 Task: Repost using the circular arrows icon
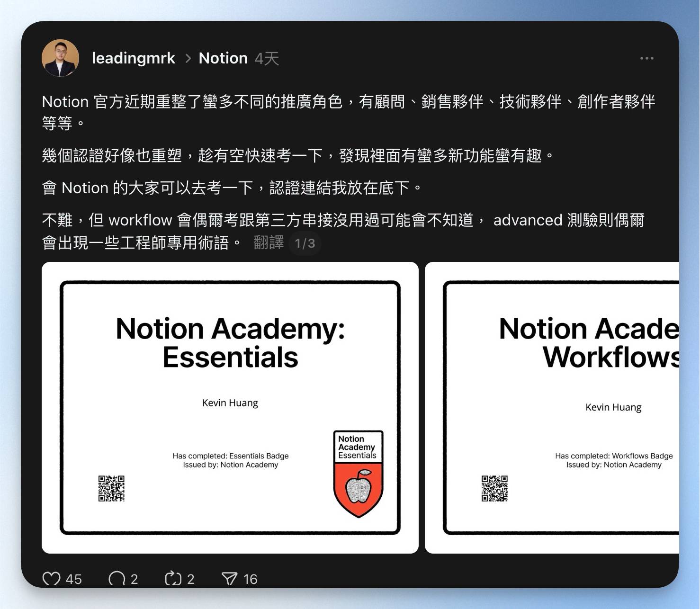point(173,579)
